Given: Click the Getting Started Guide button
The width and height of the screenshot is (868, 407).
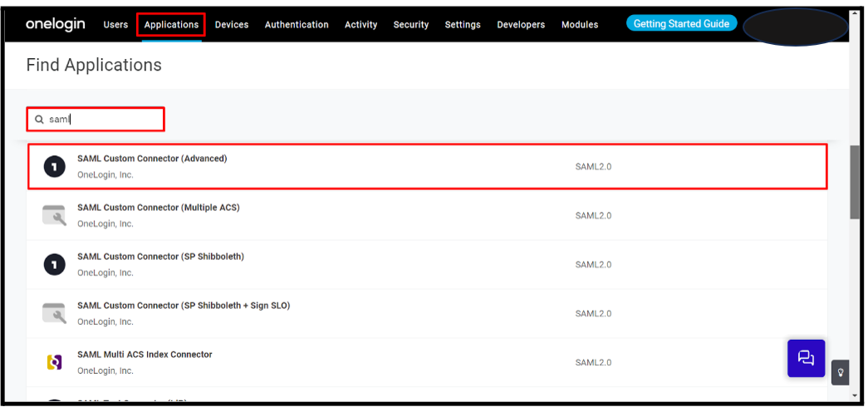Looking at the screenshot, I should pos(681,24).
